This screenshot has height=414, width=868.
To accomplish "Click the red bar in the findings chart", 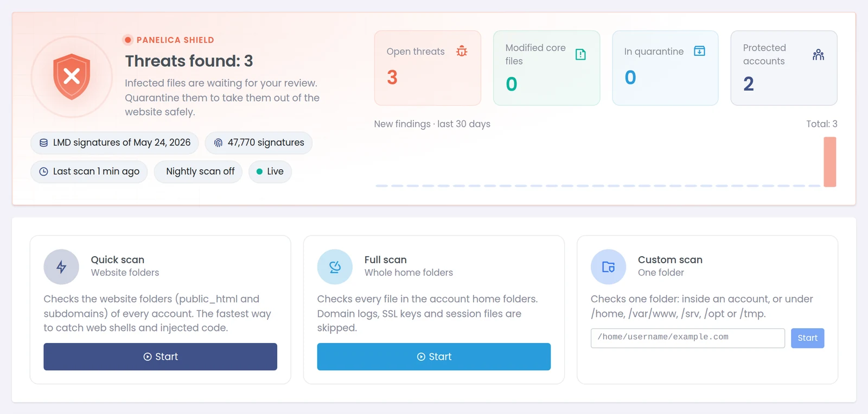I will (x=830, y=162).
